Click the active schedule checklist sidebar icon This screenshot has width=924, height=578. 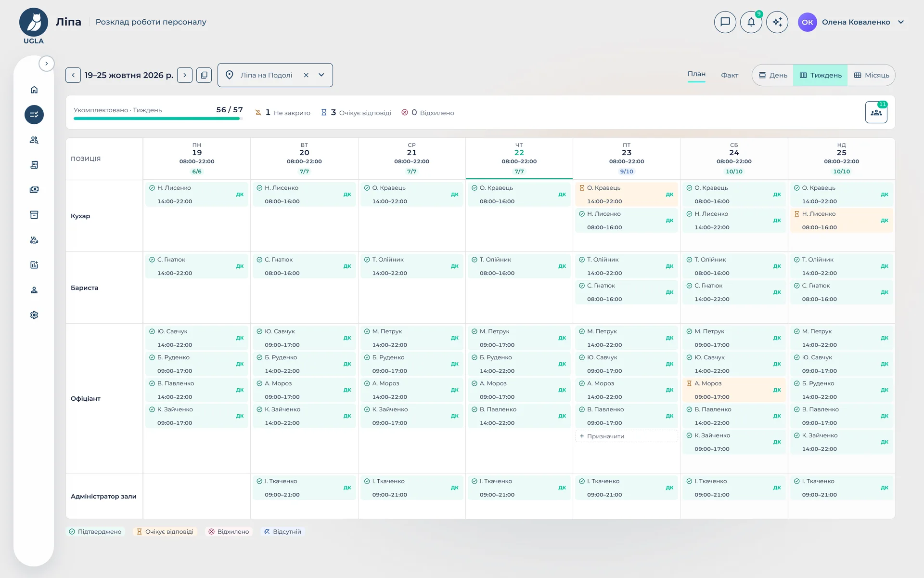[34, 115]
